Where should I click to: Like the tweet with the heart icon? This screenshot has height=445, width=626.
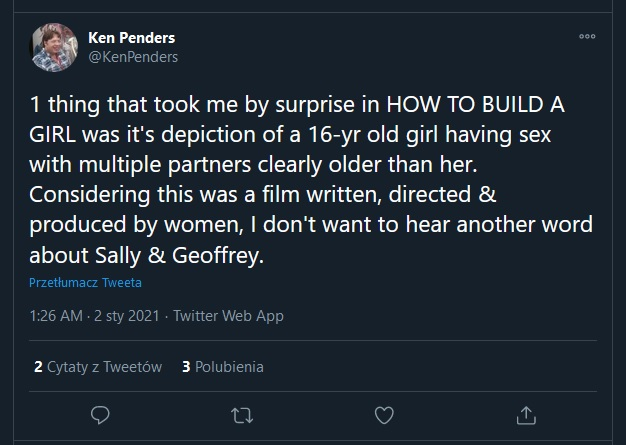[384, 414]
